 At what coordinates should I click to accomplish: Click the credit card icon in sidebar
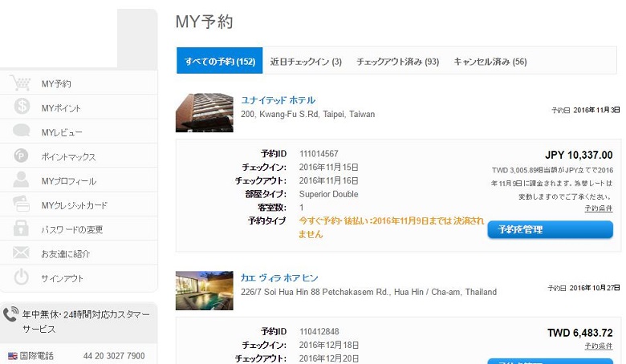(21, 205)
